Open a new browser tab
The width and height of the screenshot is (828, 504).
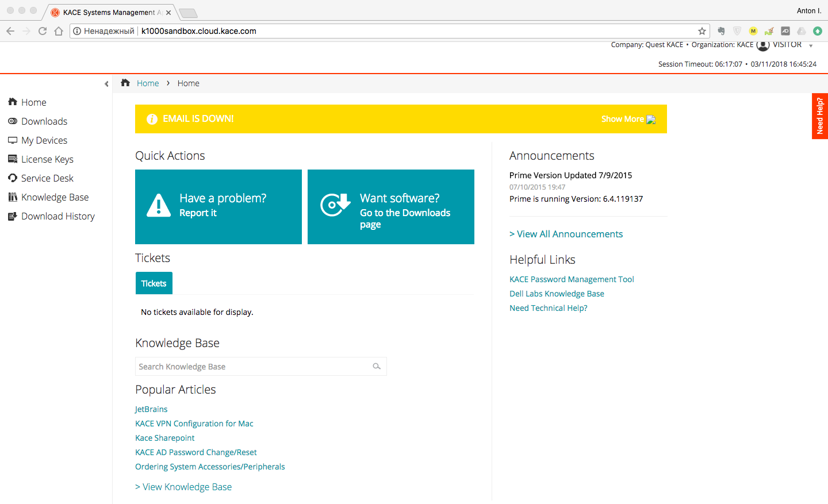point(188,13)
